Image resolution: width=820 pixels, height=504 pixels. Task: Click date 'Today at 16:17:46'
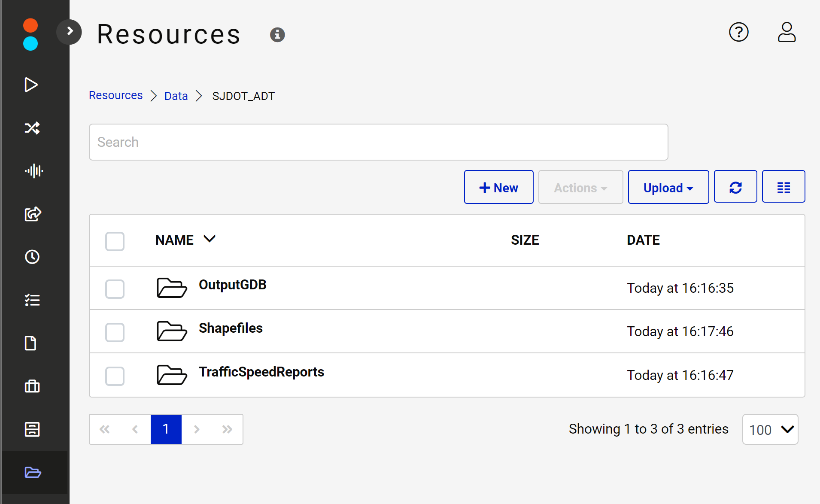680,331
